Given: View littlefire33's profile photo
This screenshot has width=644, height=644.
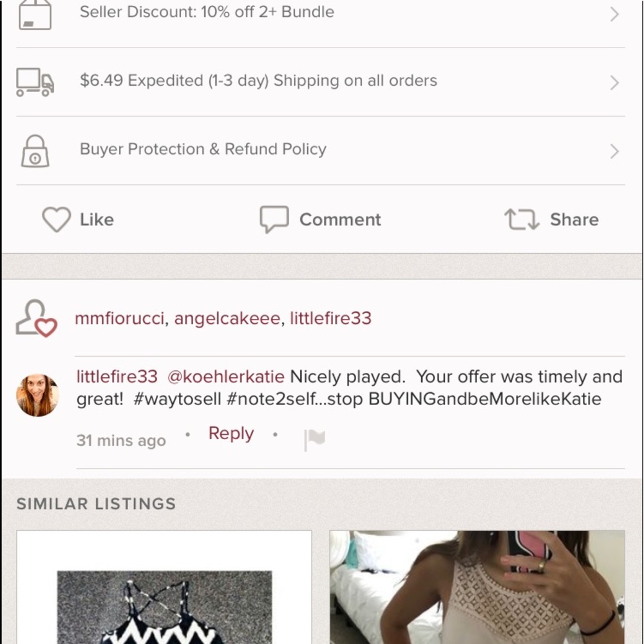Looking at the screenshot, I should click(37, 395).
